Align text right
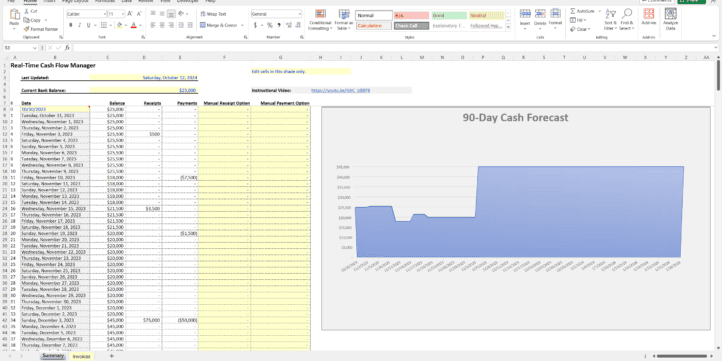The image size is (722, 361). click(x=171, y=25)
